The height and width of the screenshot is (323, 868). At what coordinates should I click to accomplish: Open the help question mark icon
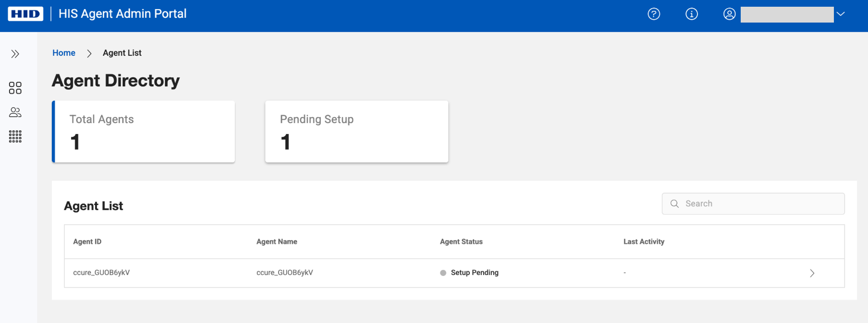[x=654, y=14]
